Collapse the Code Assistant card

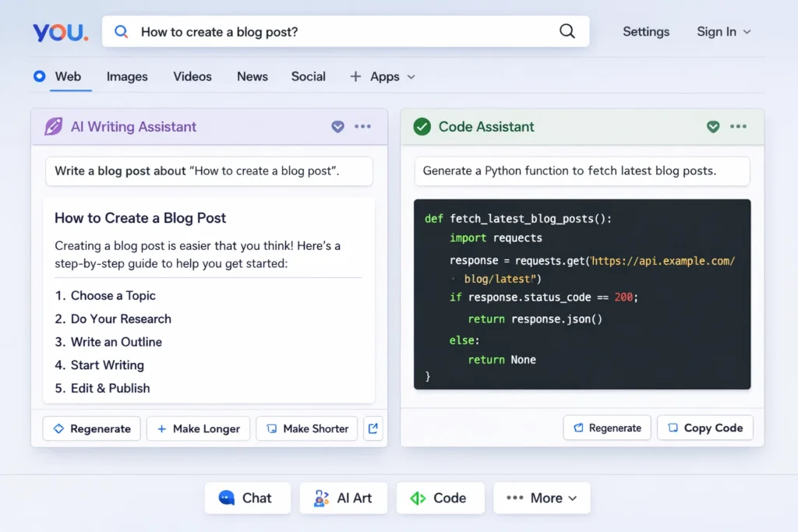[x=713, y=126]
